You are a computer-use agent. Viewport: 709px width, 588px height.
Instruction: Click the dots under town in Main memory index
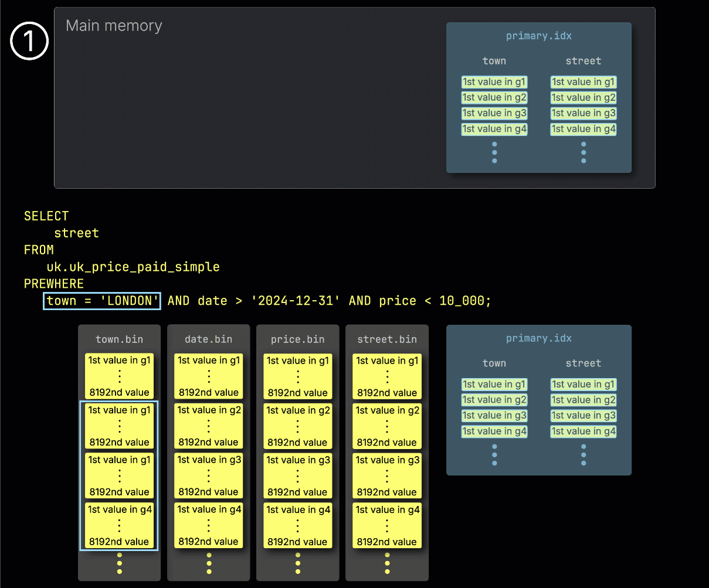pyautogui.click(x=494, y=152)
